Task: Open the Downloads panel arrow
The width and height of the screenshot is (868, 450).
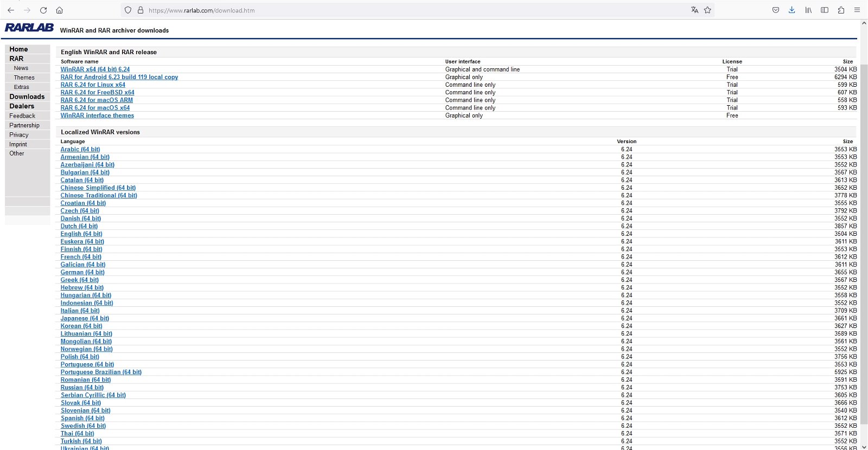Action: tap(792, 10)
